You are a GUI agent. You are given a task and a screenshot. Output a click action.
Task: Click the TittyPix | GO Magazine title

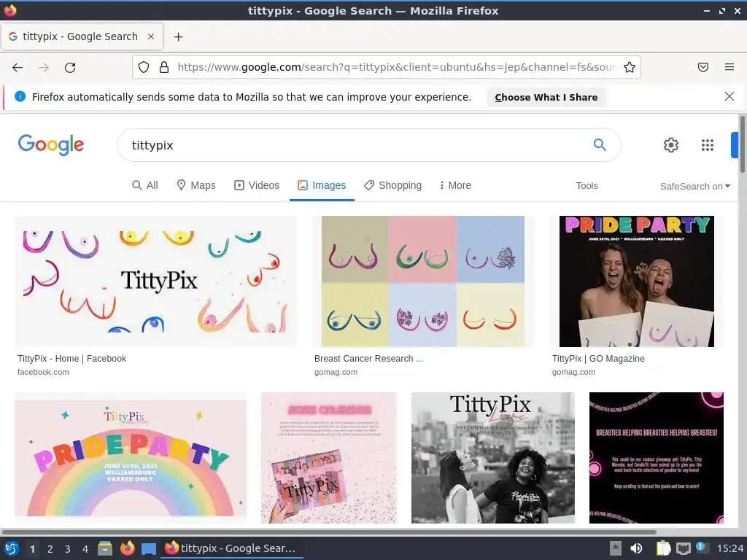pyautogui.click(x=598, y=359)
